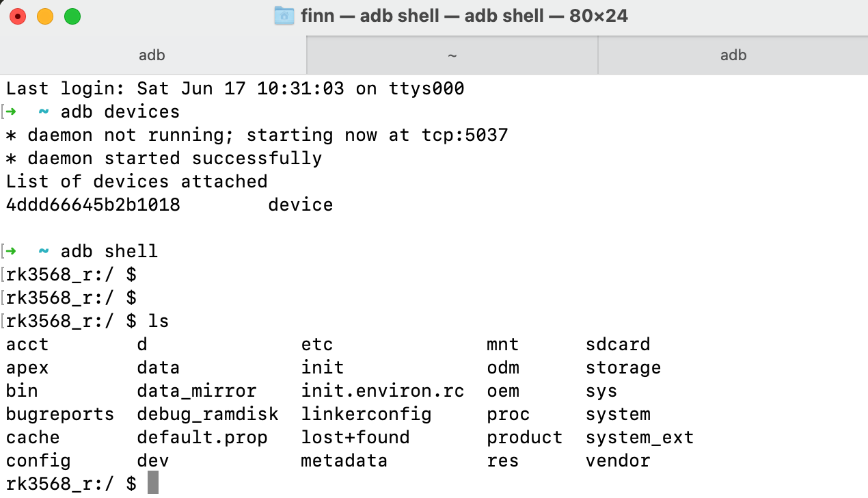Click the Last login timestamp line
The image size is (868, 498).
pos(235,88)
